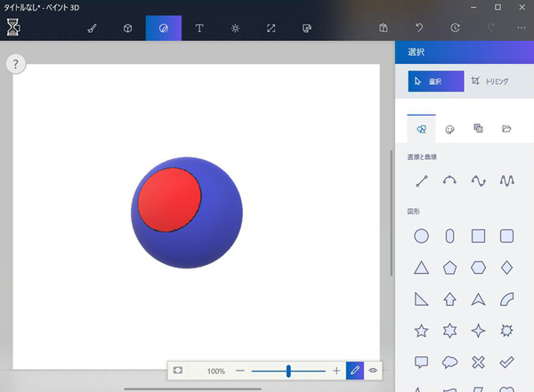
Task: Open the Canvas resize tool
Action: [x=271, y=28]
